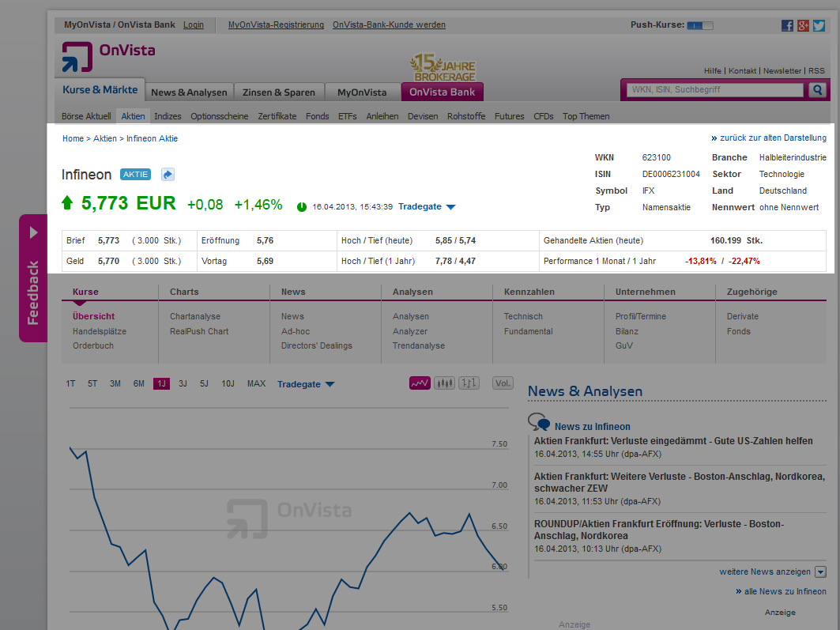Open the Handelsplätze link
The width and height of the screenshot is (840, 630).
100,331
